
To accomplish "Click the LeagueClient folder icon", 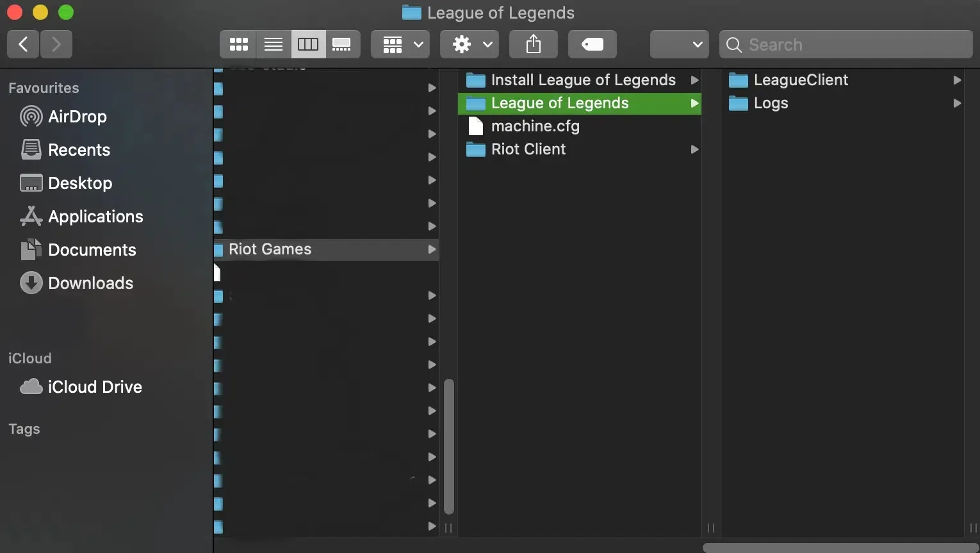I will pyautogui.click(x=738, y=80).
